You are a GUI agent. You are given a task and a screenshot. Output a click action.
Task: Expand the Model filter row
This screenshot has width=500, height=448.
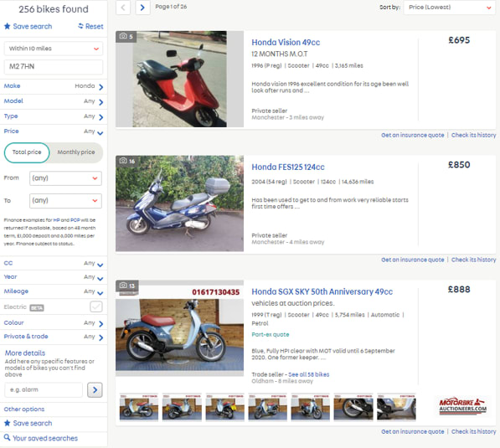tap(54, 101)
